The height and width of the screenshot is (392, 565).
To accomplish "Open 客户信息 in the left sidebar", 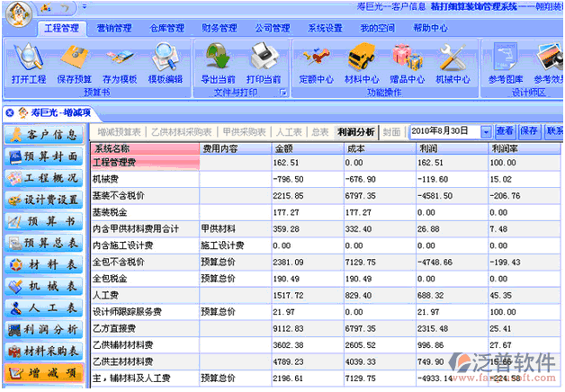I will tap(45, 136).
